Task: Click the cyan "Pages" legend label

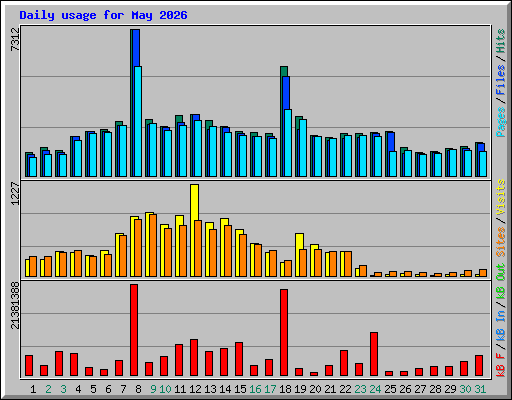Action: coord(500,122)
